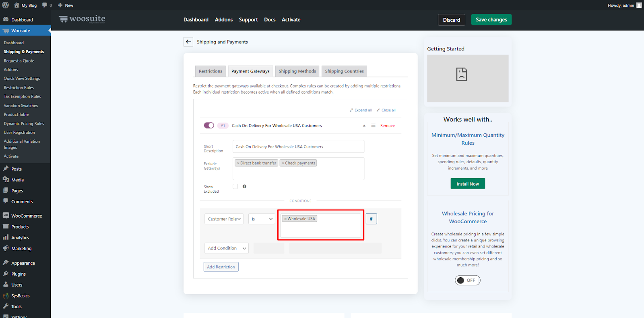Click the Remove link for restriction #1
The image size is (644, 318).
point(388,126)
